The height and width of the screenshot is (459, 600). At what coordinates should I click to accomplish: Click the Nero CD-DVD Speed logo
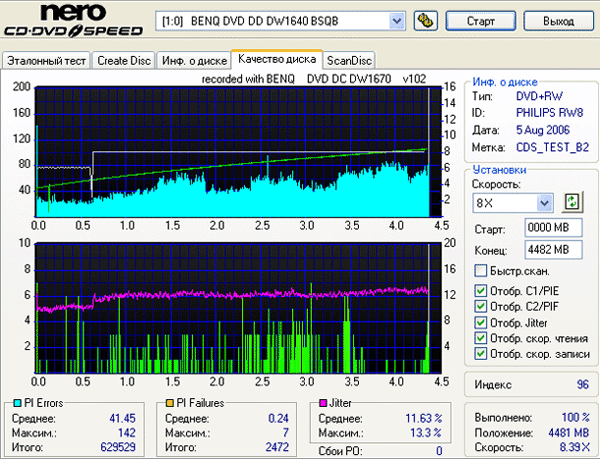[x=73, y=21]
